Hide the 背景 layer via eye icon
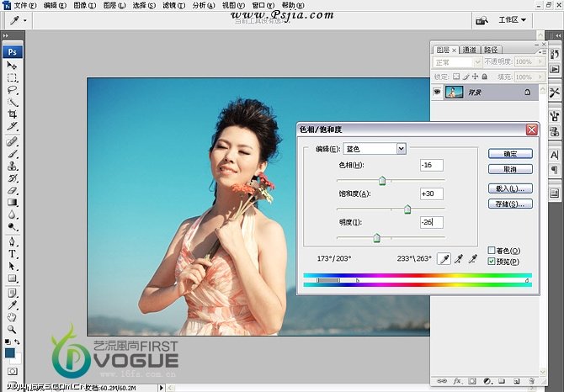The width and height of the screenshot is (564, 392). (437, 92)
